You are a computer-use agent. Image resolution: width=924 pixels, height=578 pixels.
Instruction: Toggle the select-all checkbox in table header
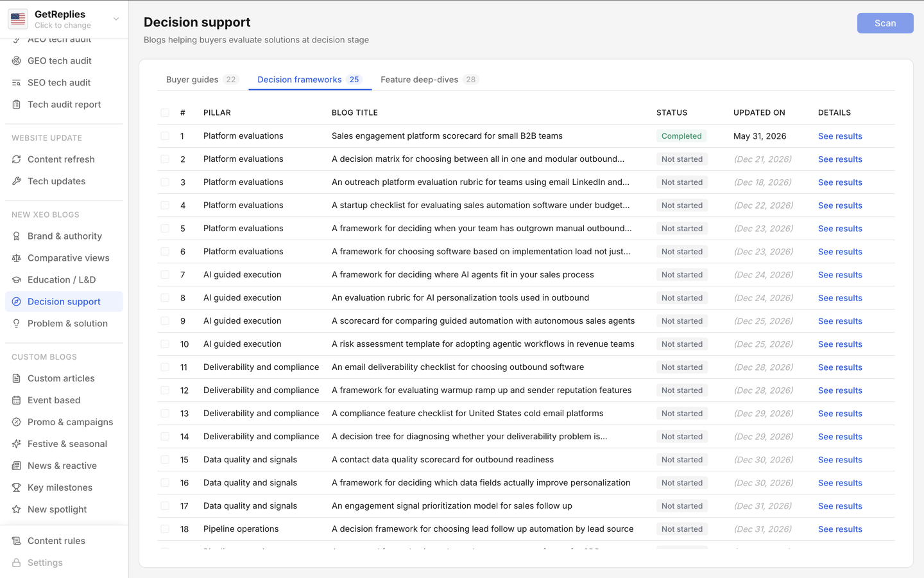(165, 112)
